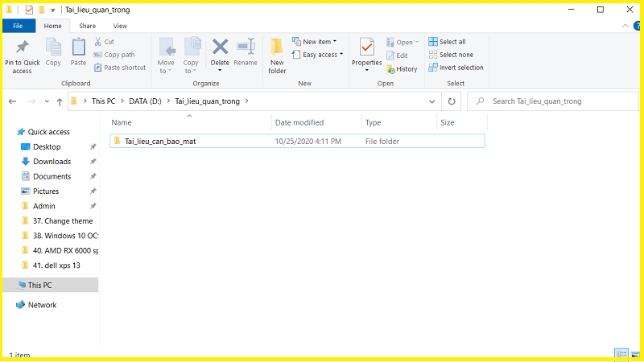
Task: Switch to the View tab
Action: [120, 26]
